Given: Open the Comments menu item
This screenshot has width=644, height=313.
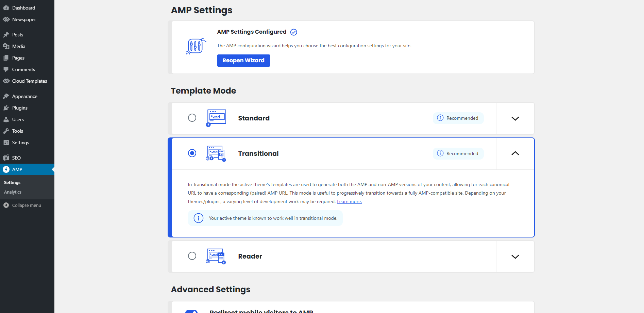Looking at the screenshot, I should (27, 69).
